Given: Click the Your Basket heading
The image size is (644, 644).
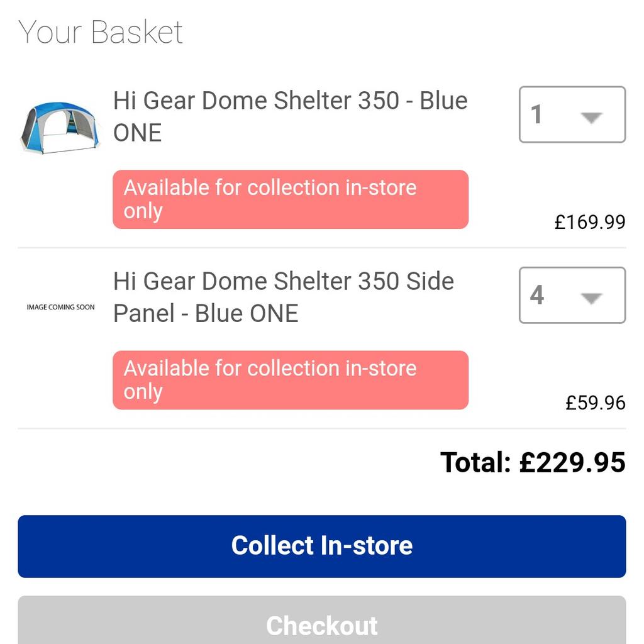Looking at the screenshot, I should point(100,32).
